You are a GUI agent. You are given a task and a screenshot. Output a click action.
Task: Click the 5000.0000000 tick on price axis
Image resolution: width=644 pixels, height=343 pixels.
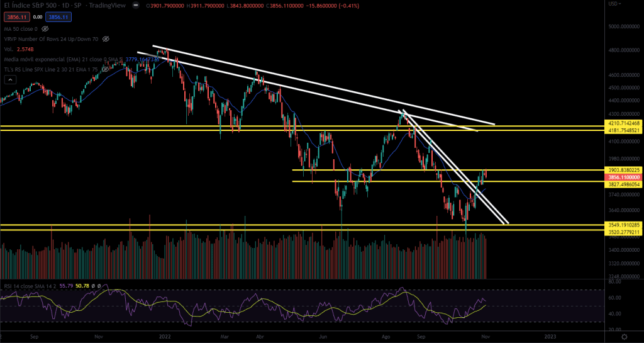point(625,26)
